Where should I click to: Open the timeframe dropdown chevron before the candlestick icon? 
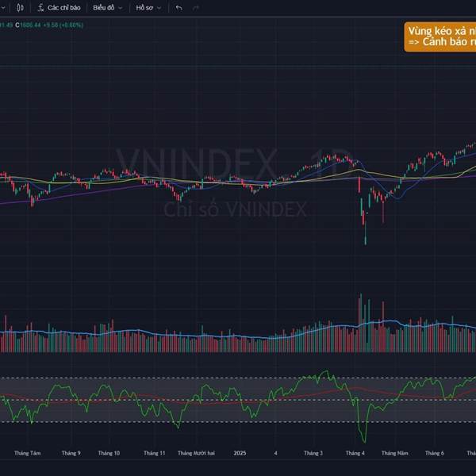pos(3,8)
